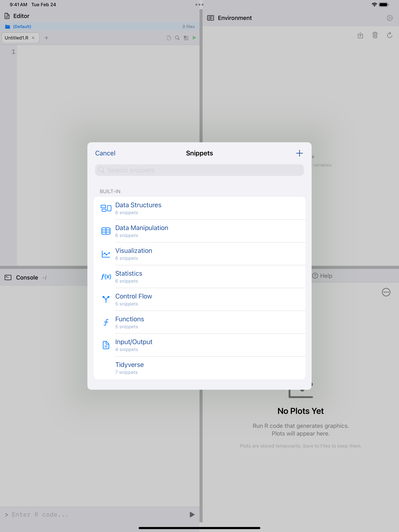
Task: Clear environment with the trash icon
Action: tap(375, 35)
